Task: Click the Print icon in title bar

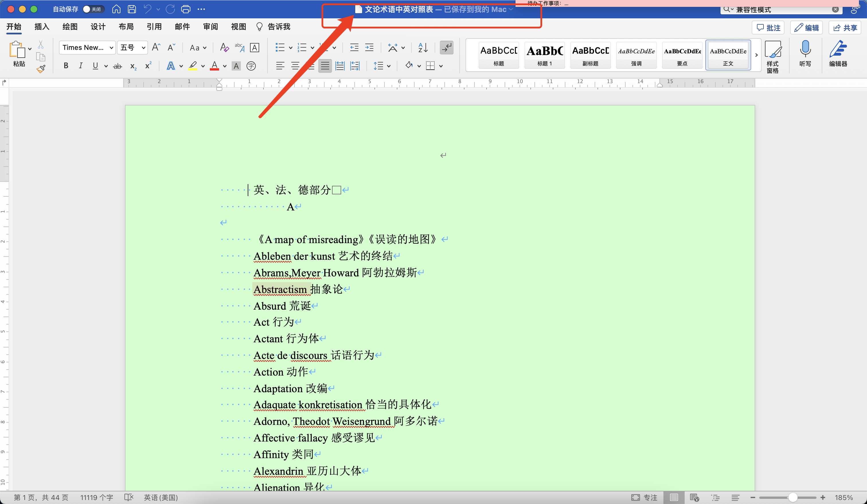Action: point(185,9)
